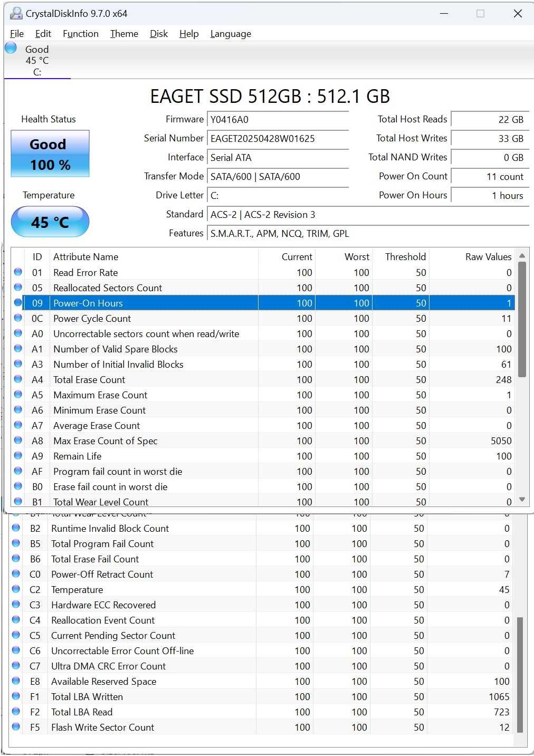Click the scroll-up arrow of the attribute list

click(x=522, y=256)
